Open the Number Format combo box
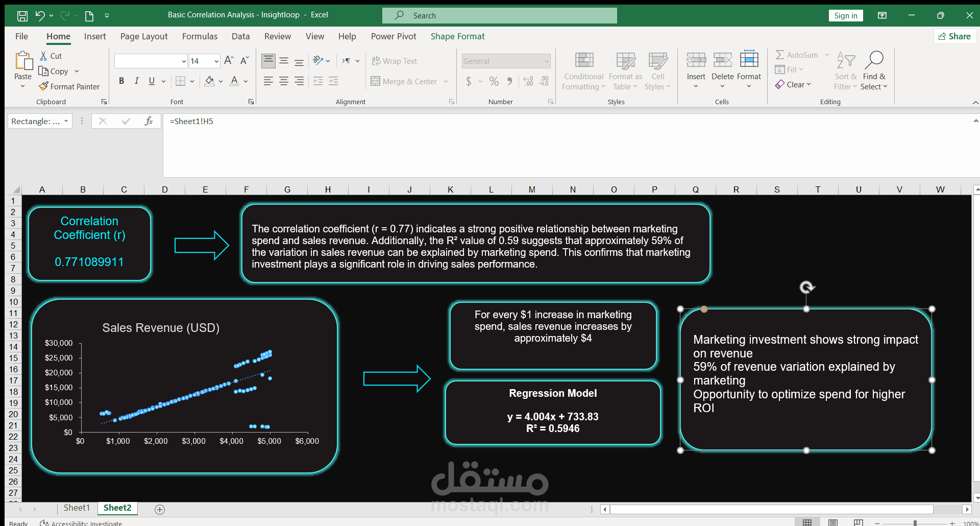This screenshot has width=980, height=526. 505,61
